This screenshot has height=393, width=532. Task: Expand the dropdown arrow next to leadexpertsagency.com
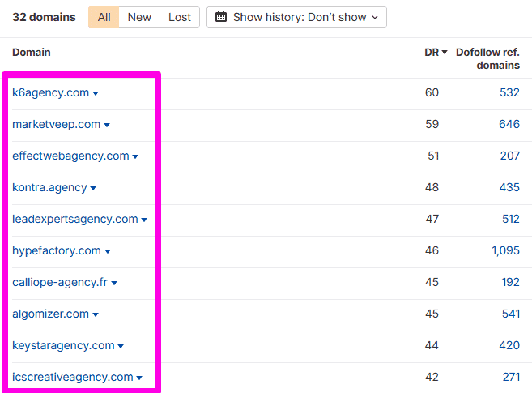click(x=144, y=220)
